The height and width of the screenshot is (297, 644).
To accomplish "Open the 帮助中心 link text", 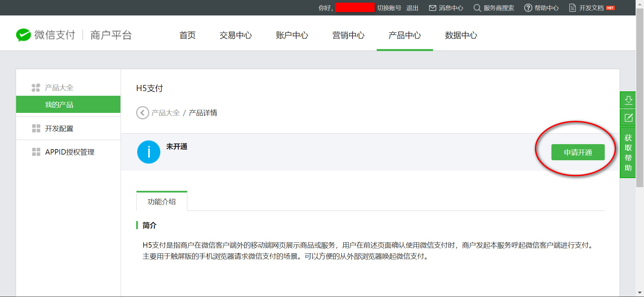I will pos(547,8).
